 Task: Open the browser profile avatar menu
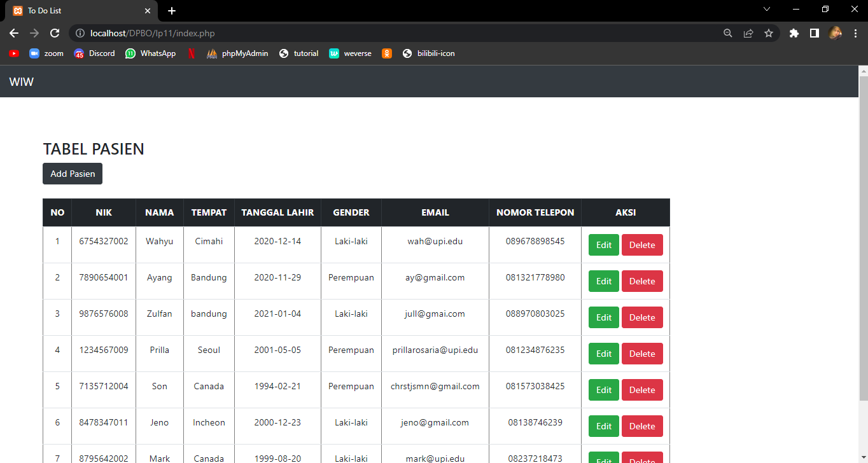(836, 33)
